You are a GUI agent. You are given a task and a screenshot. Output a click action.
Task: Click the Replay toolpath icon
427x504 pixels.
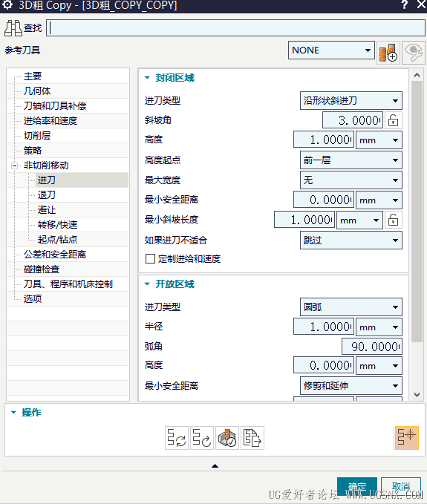click(201, 438)
